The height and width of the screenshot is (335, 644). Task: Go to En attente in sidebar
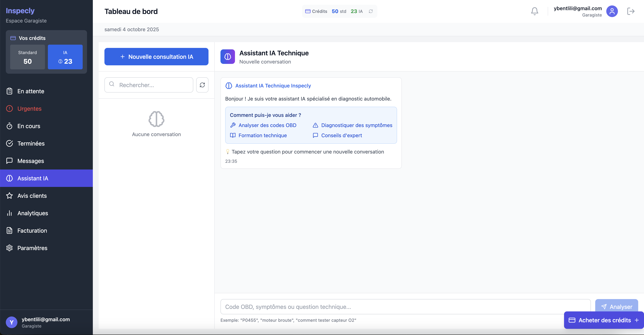point(30,91)
